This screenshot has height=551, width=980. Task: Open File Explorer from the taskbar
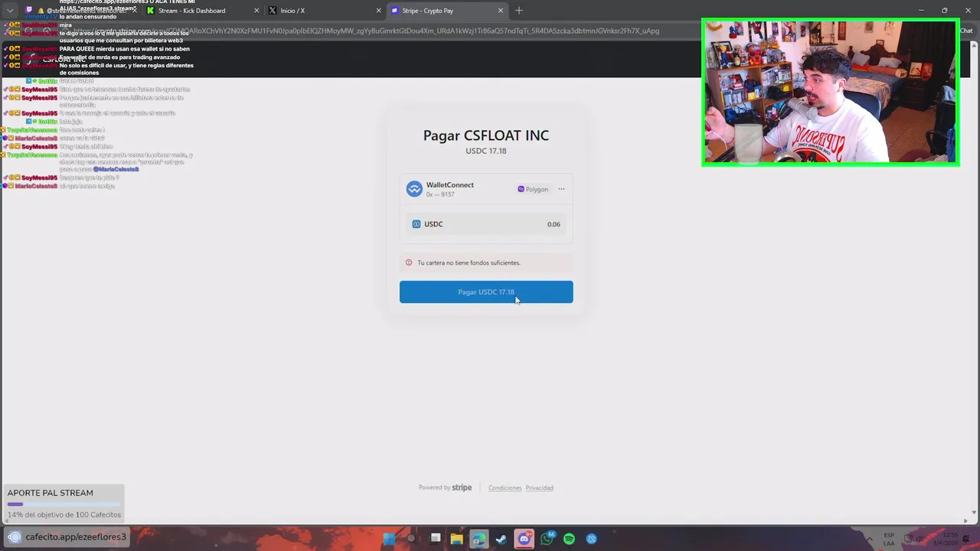click(x=457, y=539)
